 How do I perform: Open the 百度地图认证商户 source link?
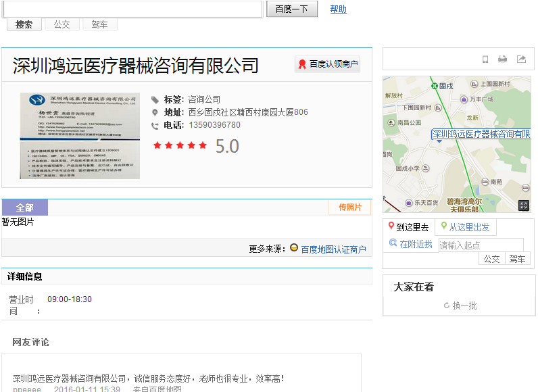tap(333, 249)
